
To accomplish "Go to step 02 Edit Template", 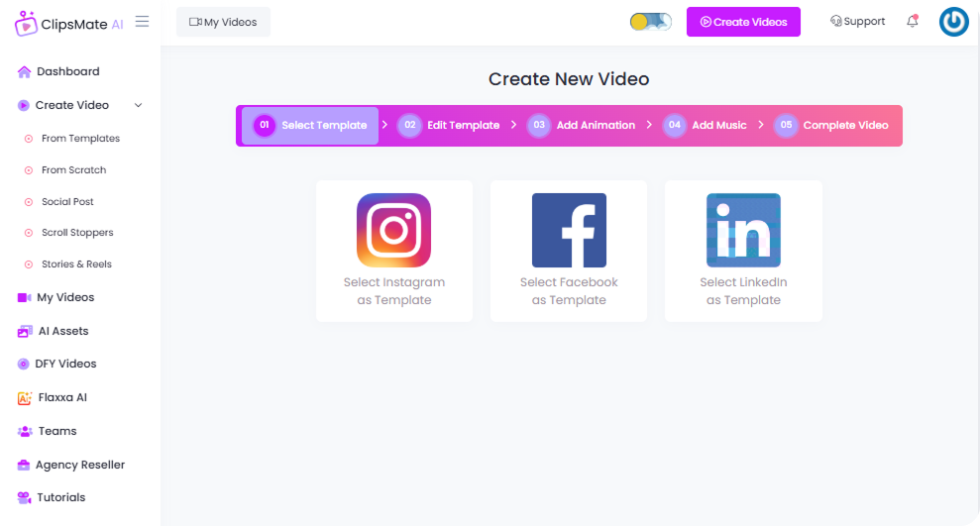I will tap(450, 126).
